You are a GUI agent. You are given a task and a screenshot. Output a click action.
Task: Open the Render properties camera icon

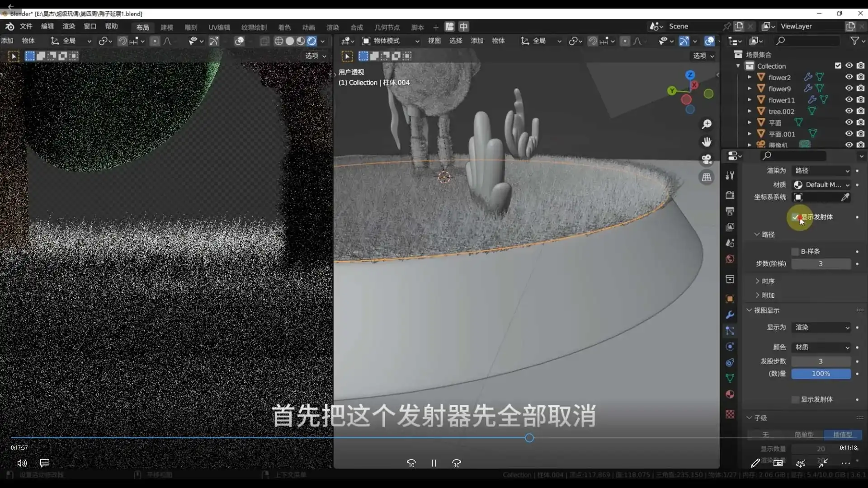pos(730,195)
